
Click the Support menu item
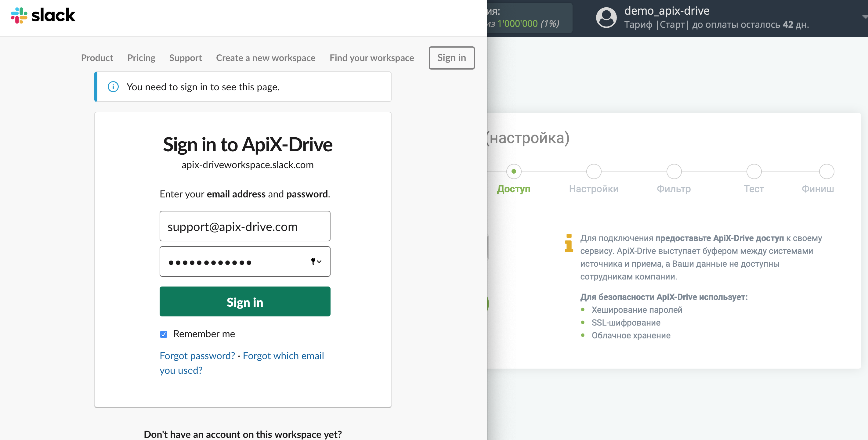pos(186,57)
